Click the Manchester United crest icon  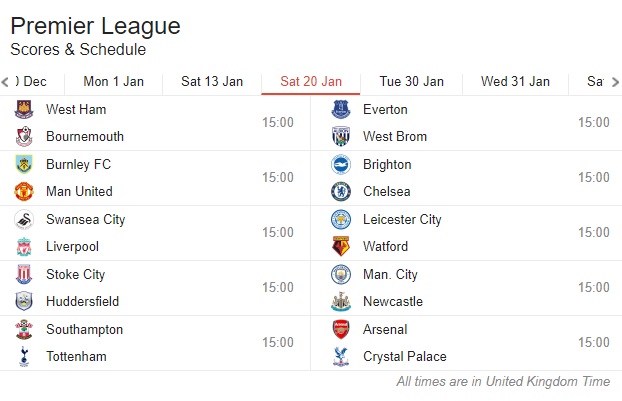(x=24, y=192)
